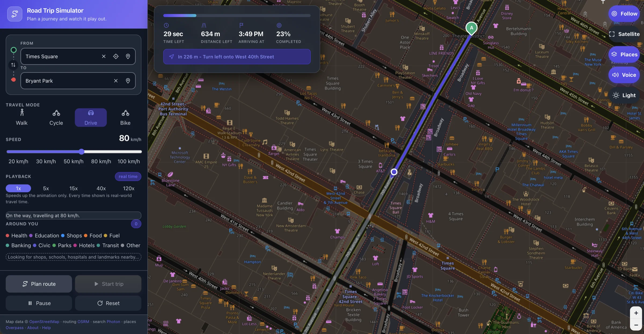The height and width of the screenshot is (334, 644).
Task: Select 15x playback speed
Action: tap(74, 188)
